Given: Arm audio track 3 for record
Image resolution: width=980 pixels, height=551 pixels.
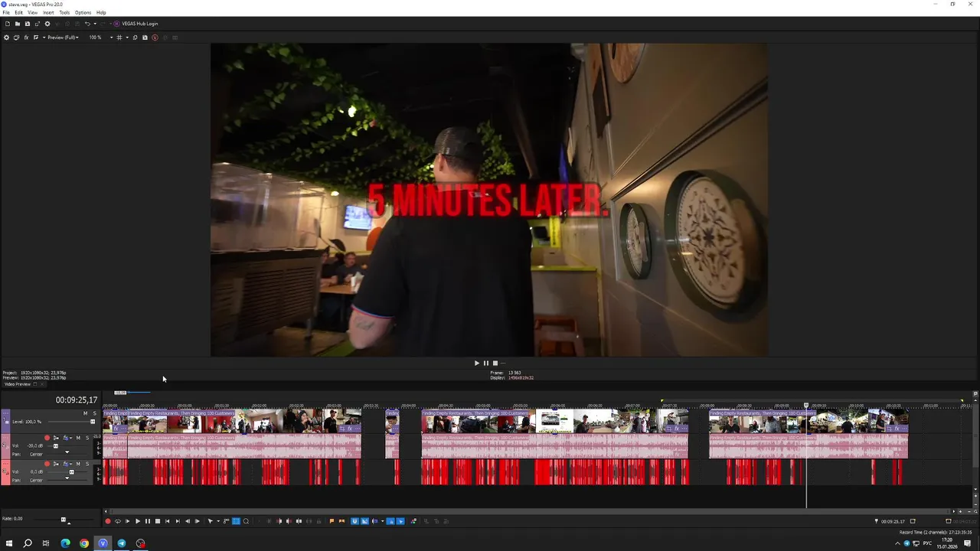Looking at the screenshot, I should pos(47,464).
